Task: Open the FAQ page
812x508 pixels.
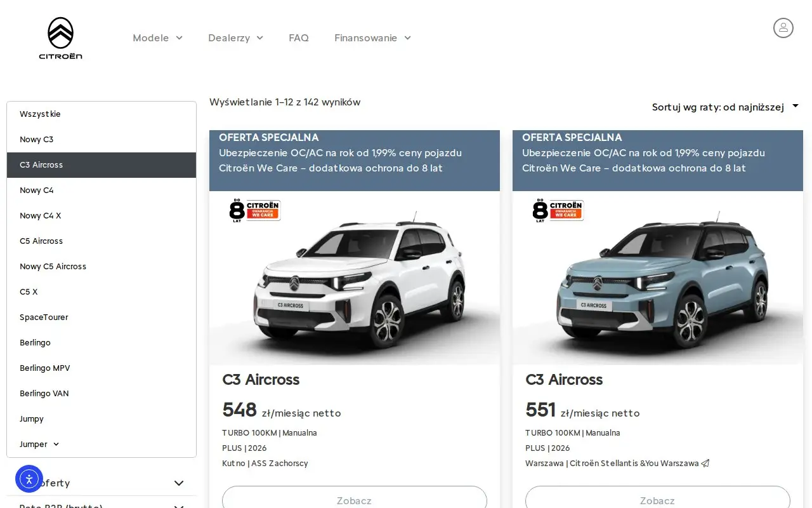Action: coord(299,38)
